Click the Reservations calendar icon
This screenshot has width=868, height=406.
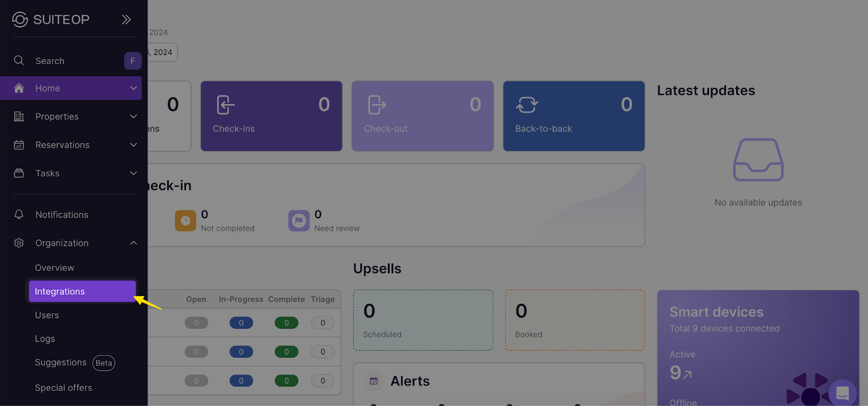click(19, 145)
